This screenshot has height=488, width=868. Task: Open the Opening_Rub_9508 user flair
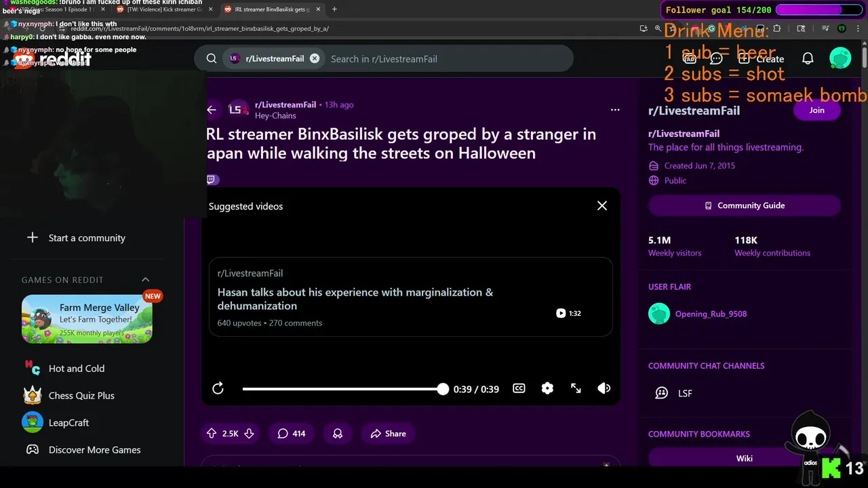(x=711, y=314)
